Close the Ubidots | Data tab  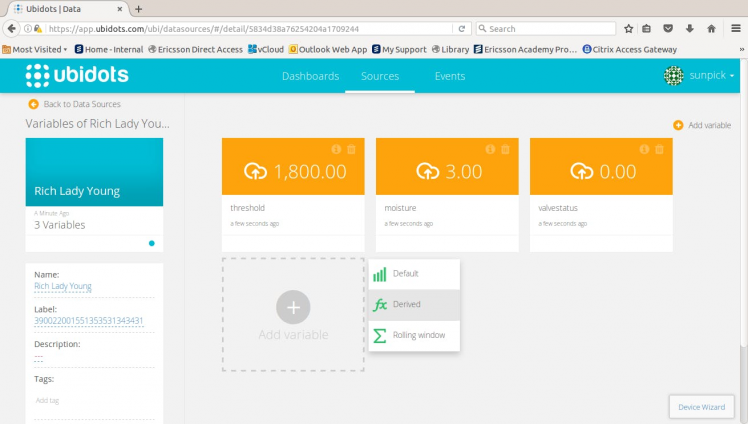(x=120, y=9)
